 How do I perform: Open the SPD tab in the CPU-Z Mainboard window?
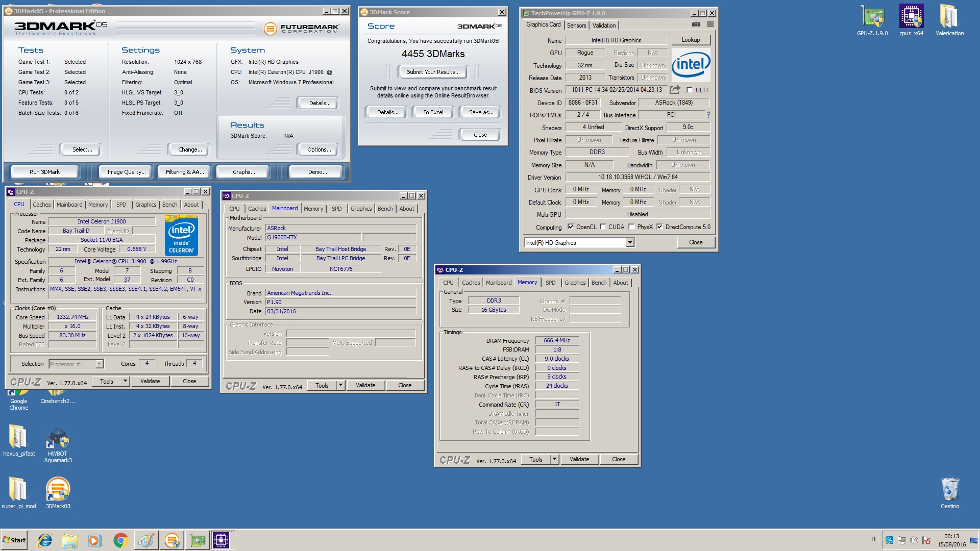tap(336, 209)
